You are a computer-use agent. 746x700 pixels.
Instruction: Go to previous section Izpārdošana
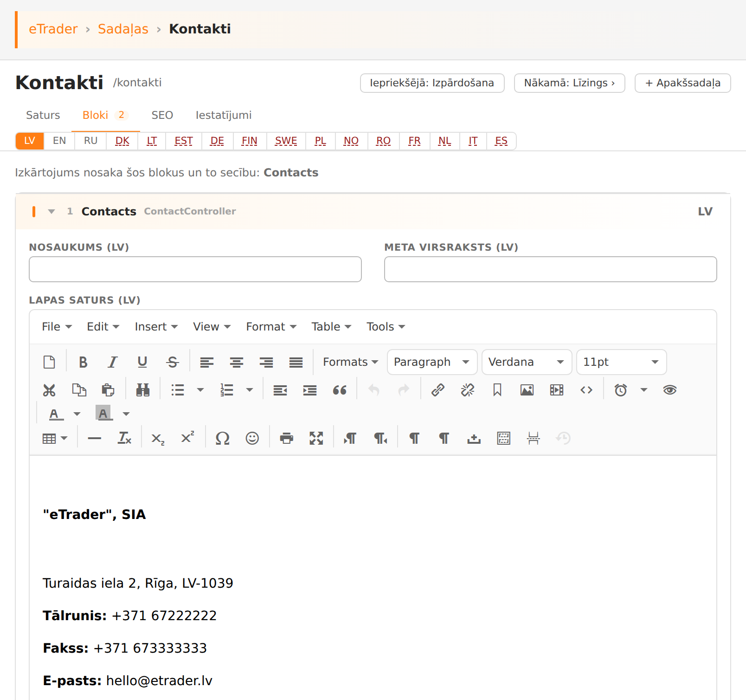tap(432, 83)
